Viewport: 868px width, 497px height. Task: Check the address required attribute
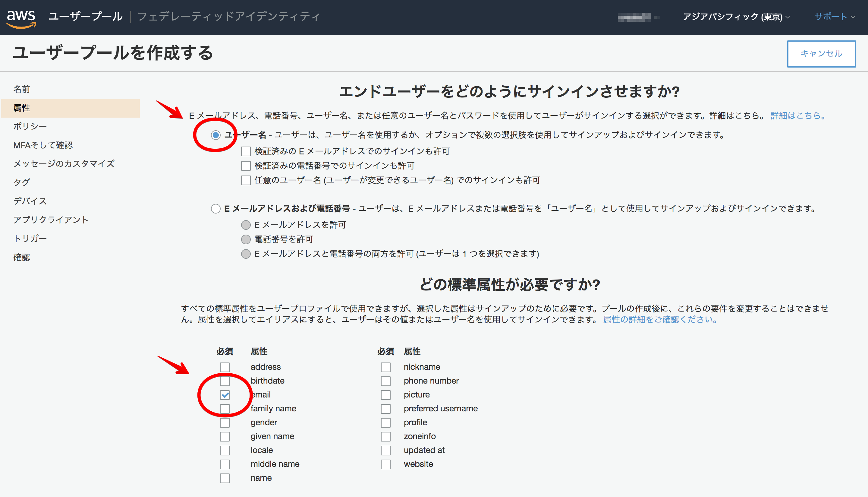(225, 367)
